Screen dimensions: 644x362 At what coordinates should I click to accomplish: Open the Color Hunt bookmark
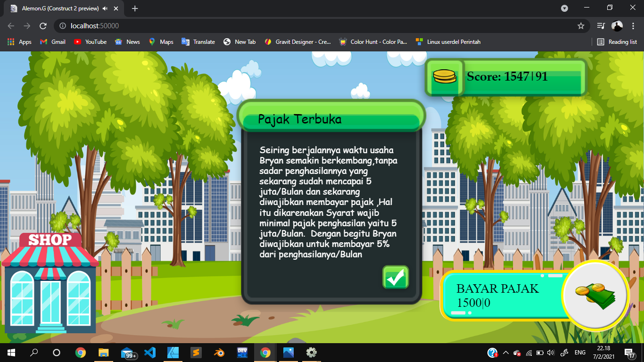pyautogui.click(x=373, y=42)
